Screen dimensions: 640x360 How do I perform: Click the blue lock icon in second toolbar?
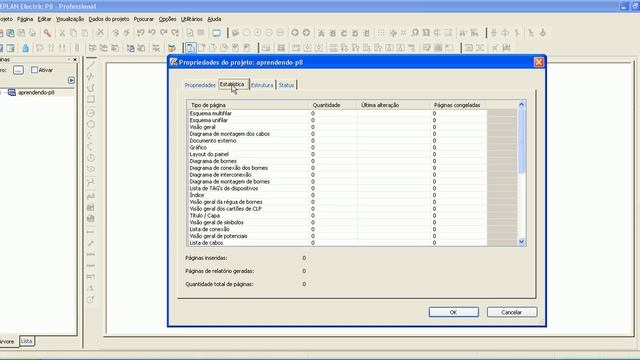(x=25, y=48)
